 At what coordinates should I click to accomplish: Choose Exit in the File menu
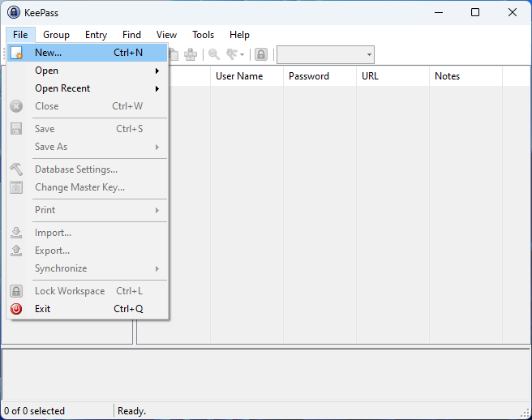pyautogui.click(x=88, y=309)
